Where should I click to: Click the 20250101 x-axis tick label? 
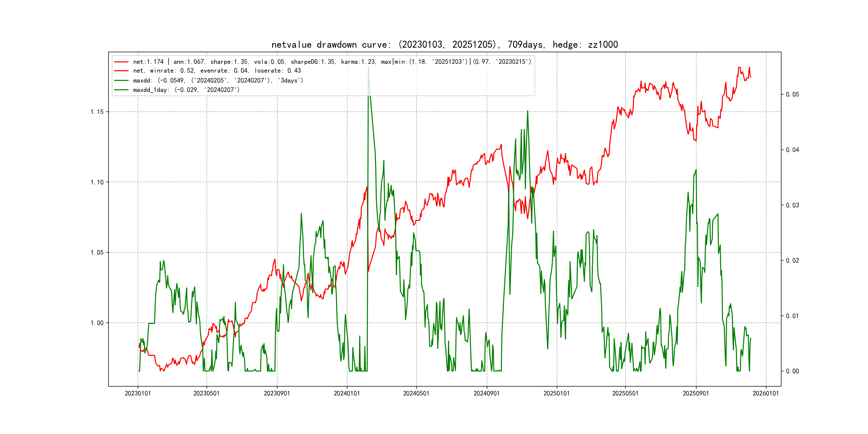point(556,393)
